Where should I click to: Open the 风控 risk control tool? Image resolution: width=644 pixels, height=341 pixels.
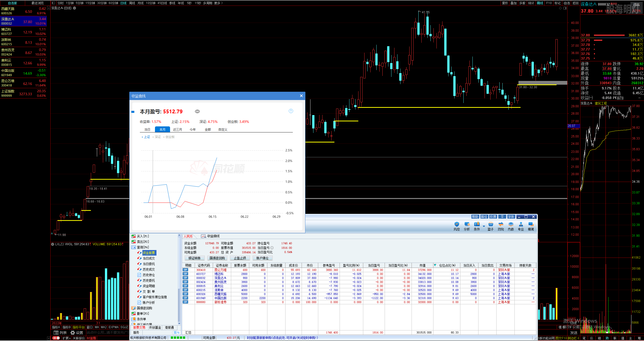click(x=457, y=226)
